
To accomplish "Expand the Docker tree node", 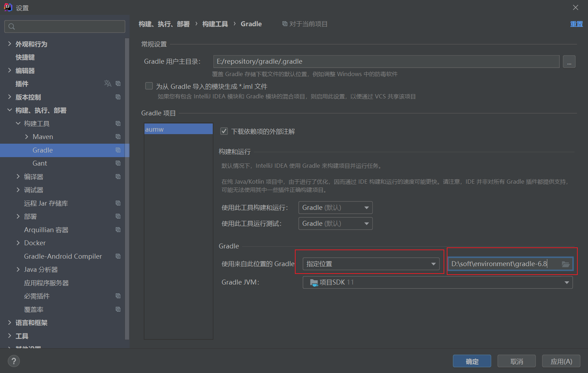I will 18,243.
